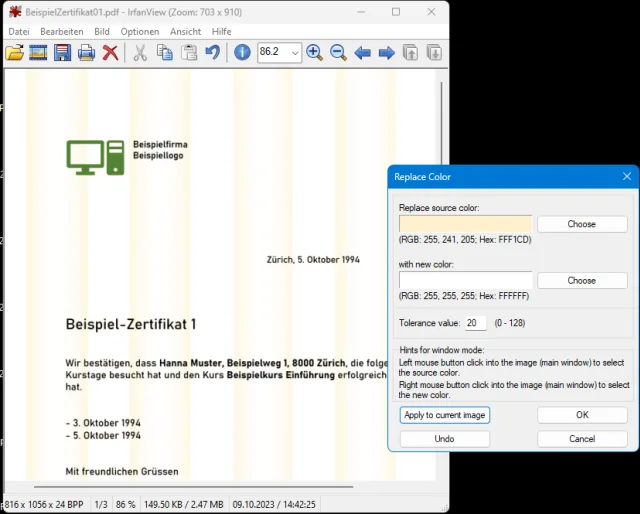Click the Undo button in Replace Color dialog
The height and width of the screenshot is (514, 640).
[445, 439]
